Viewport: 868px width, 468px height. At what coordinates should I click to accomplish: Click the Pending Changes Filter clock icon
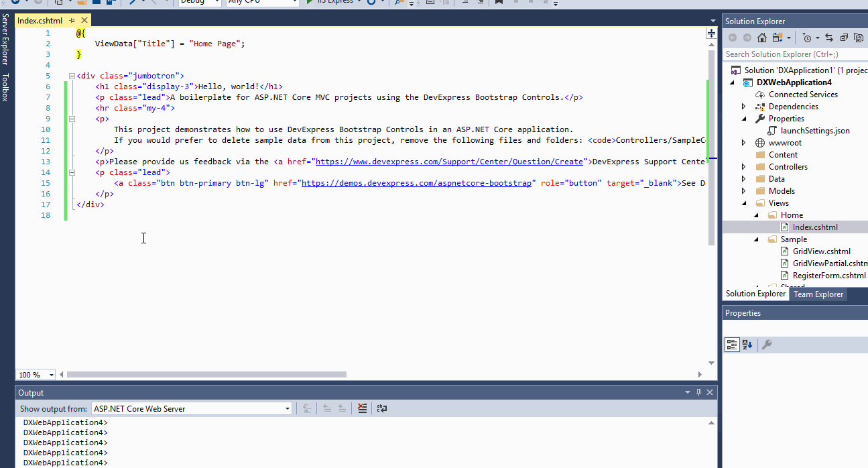[807, 37]
